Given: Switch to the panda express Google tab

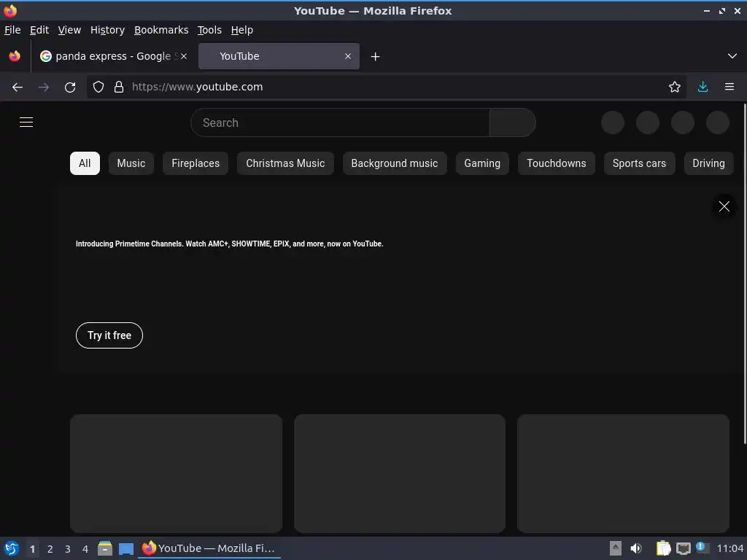Looking at the screenshot, I should (113, 56).
